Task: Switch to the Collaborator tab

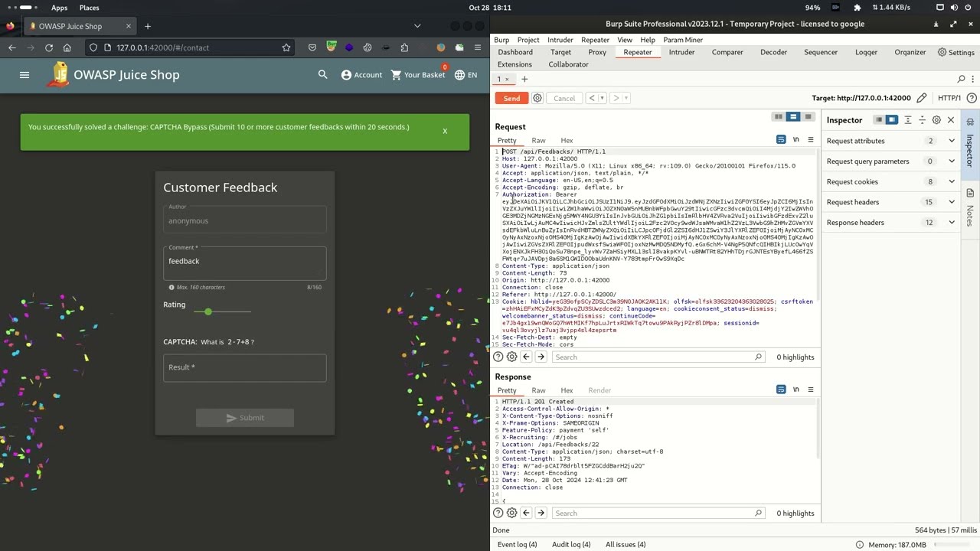Action: coord(568,64)
